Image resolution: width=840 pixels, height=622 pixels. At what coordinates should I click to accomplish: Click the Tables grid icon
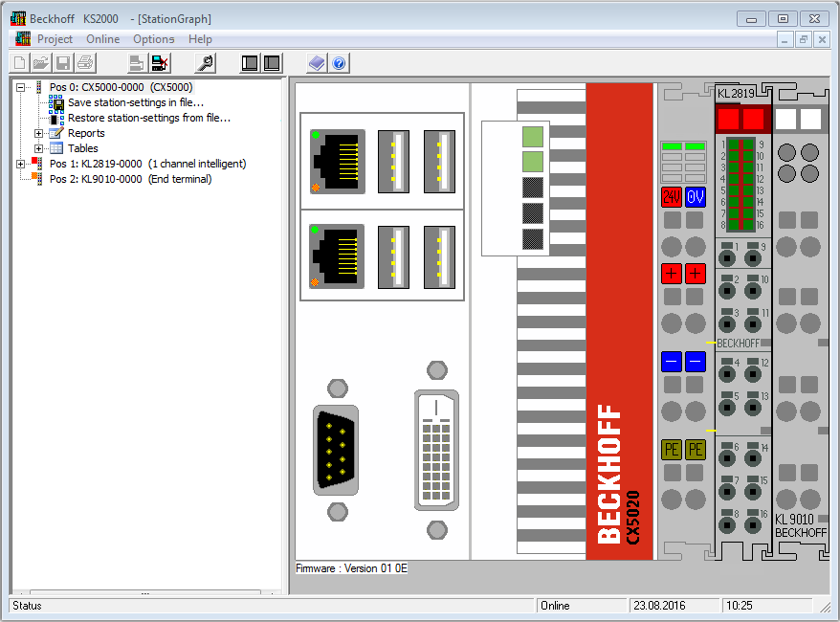point(56,148)
